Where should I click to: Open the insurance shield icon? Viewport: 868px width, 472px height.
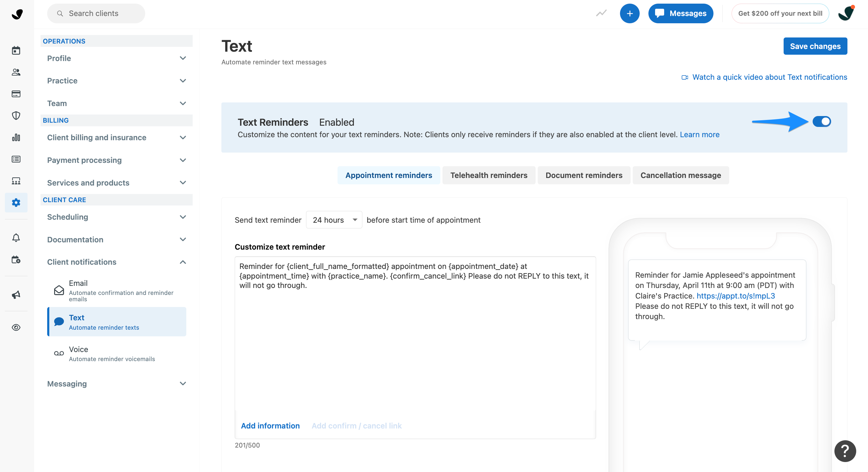tap(16, 116)
